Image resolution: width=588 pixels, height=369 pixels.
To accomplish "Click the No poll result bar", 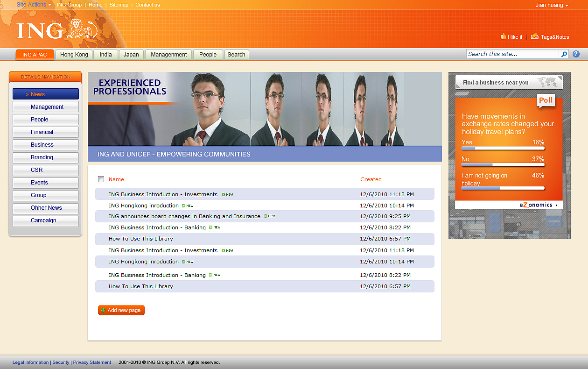I will click(x=503, y=165).
